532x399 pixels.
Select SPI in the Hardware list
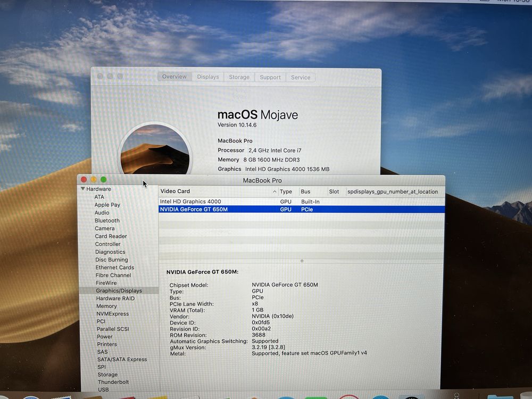point(102,367)
